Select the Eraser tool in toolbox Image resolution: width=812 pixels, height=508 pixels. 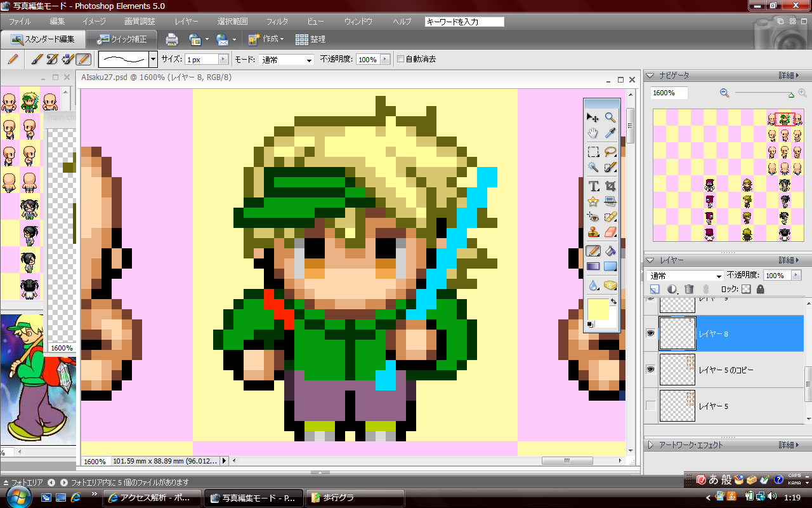[610, 232]
